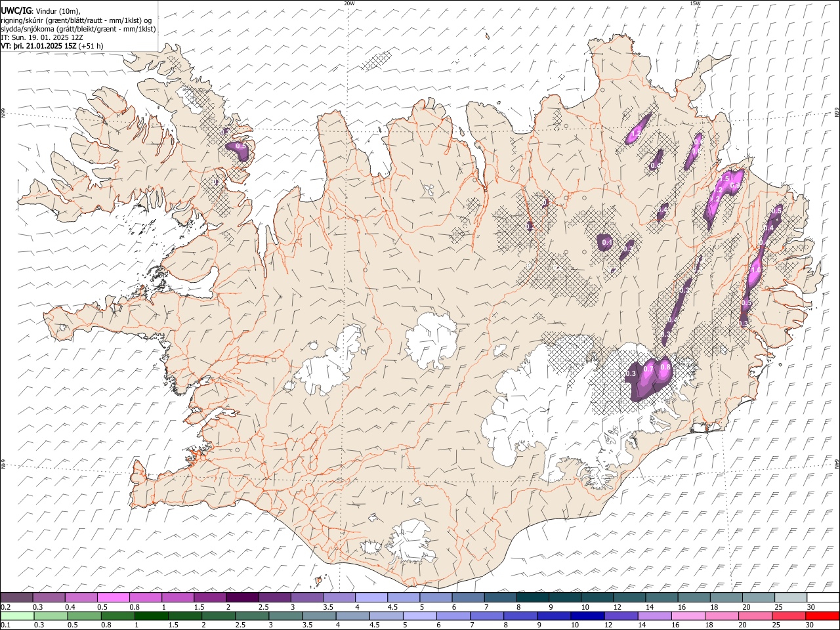Click the pale grey 25 swatch, top legend row
840x630 pixels.
(790, 597)
